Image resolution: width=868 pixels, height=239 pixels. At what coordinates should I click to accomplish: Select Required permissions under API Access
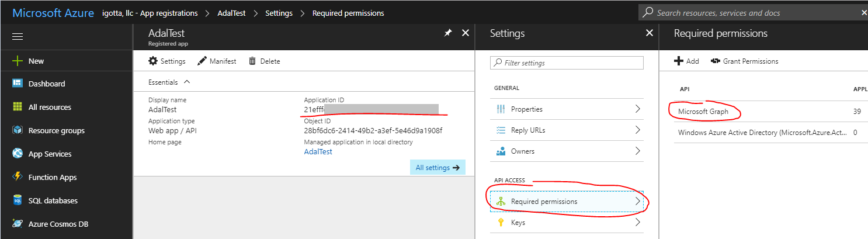[567, 202]
